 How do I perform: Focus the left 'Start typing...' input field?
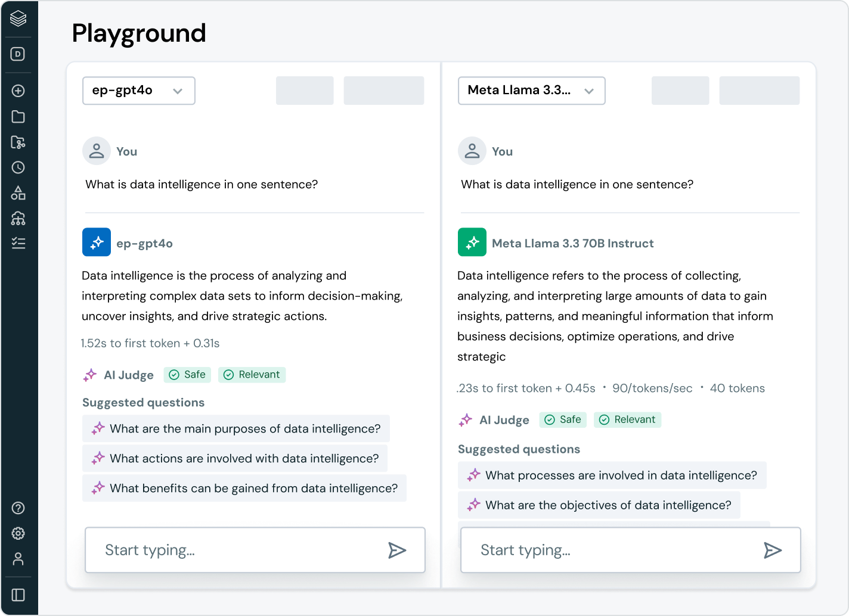[x=238, y=550]
